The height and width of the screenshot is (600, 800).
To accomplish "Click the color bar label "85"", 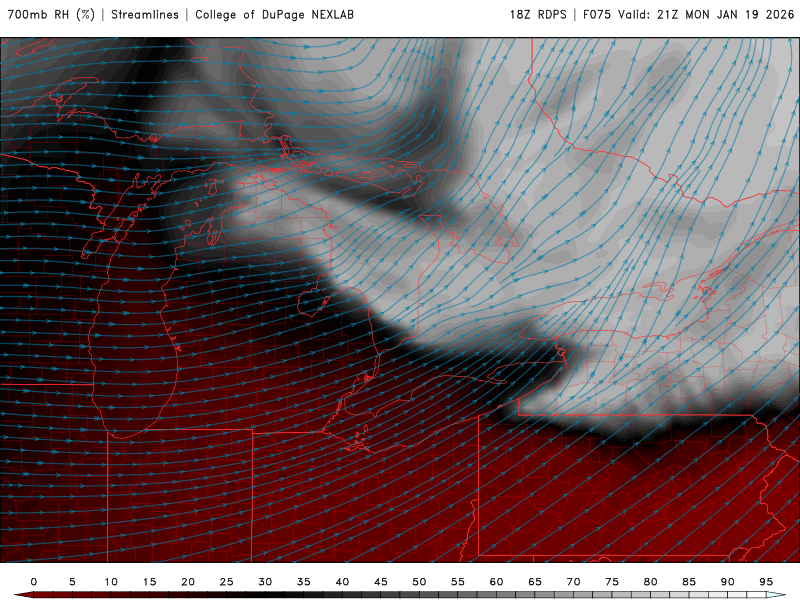I will (x=689, y=582).
